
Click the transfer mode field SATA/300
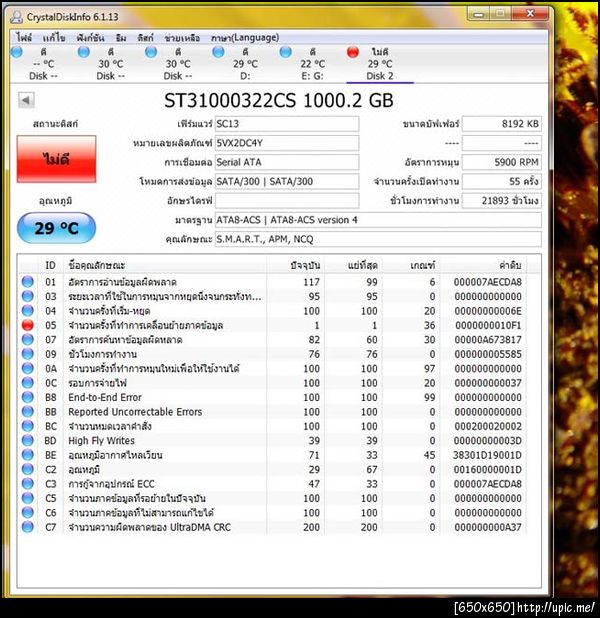point(287,181)
